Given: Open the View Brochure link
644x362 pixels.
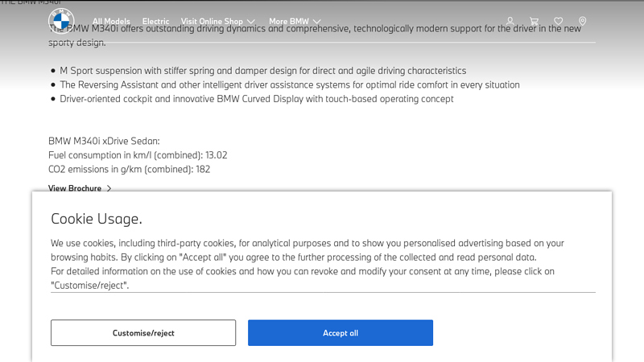Looking at the screenshot, I should pyautogui.click(x=75, y=188).
